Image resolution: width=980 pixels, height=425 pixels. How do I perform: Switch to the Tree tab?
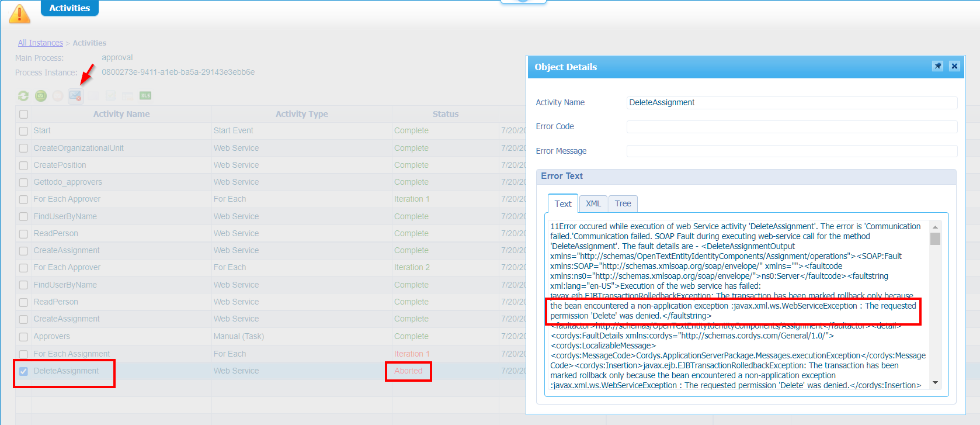click(623, 203)
